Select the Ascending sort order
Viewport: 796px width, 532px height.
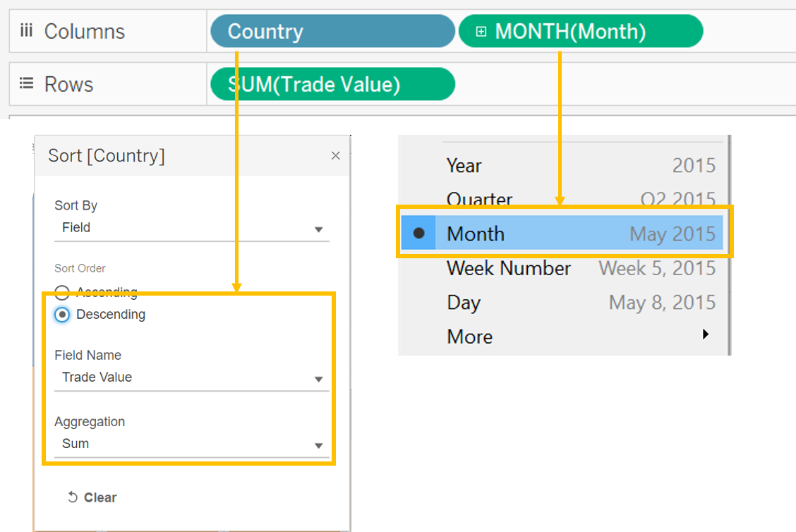[x=62, y=293]
